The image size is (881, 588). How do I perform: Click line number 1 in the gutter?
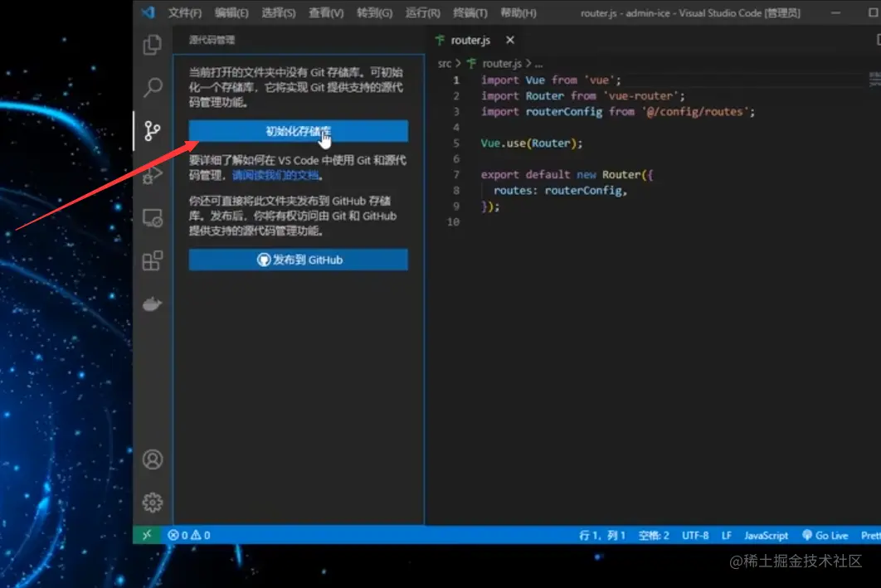pos(456,80)
